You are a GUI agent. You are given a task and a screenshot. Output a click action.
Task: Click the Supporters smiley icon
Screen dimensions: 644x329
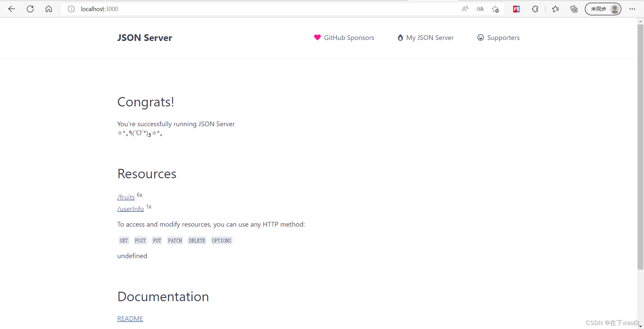tap(480, 38)
